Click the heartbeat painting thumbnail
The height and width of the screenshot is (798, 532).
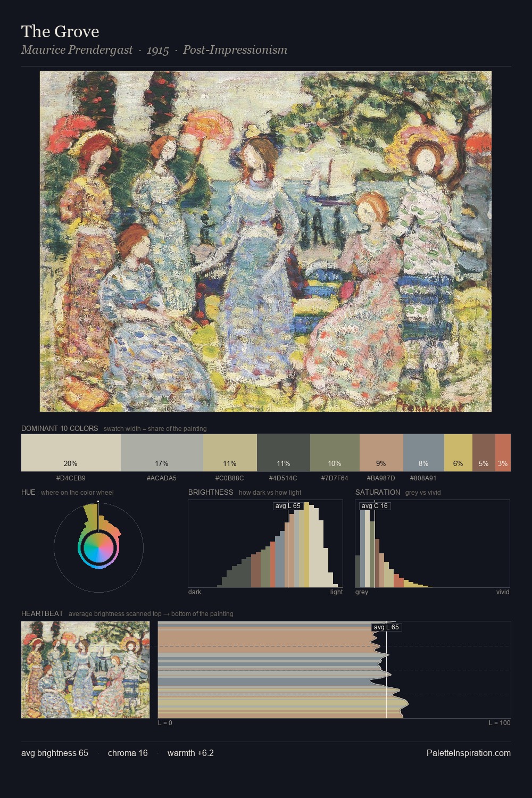point(85,670)
